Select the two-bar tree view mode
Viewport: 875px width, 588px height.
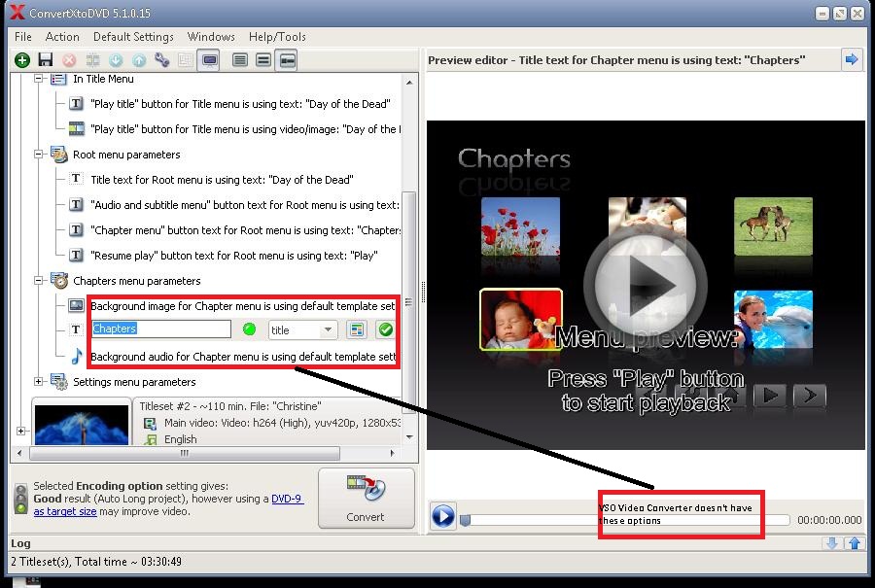coord(263,59)
